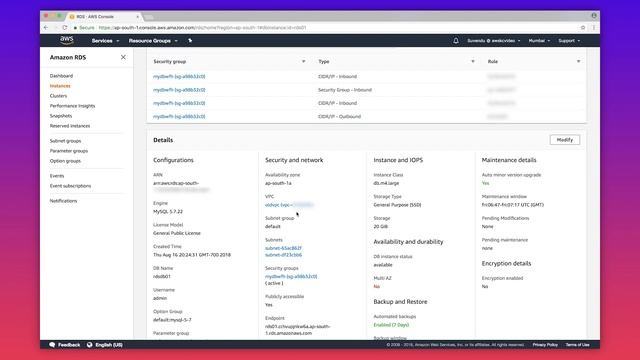The image size is (640, 360).
Task: Bookmark page with star icon
Action: point(583,28)
